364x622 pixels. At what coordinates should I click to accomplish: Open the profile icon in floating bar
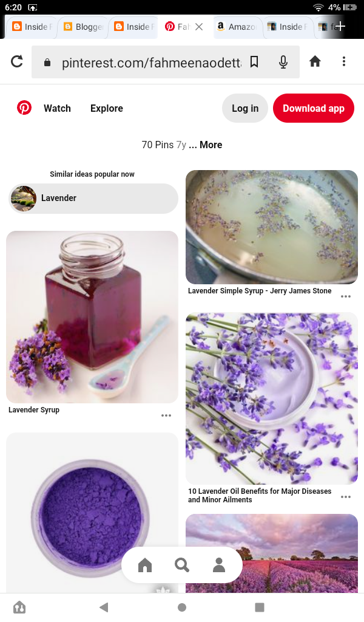[x=218, y=565]
